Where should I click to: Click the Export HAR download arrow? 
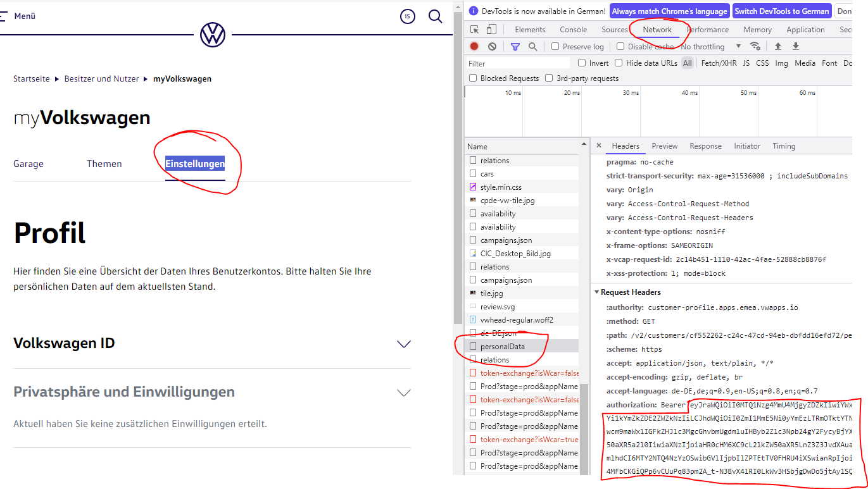point(796,46)
